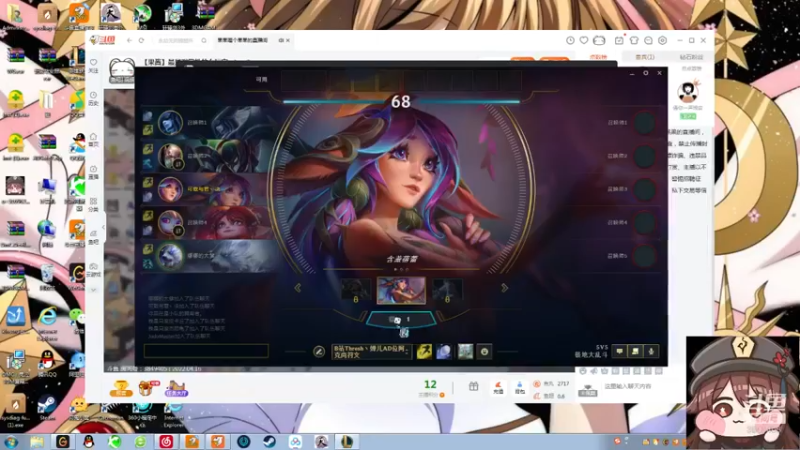Switch to the open stream room tab

[x=244, y=40]
